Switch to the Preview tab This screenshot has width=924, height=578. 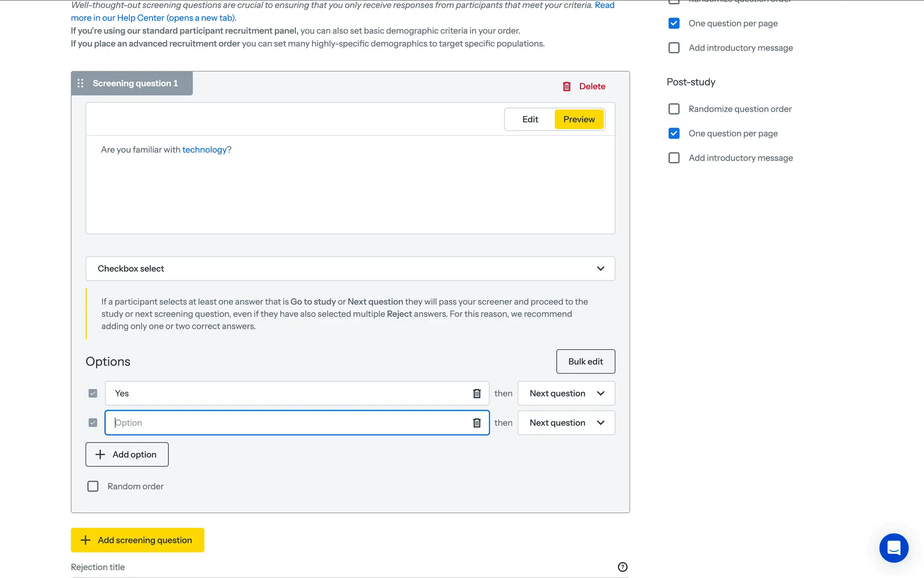click(x=579, y=119)
